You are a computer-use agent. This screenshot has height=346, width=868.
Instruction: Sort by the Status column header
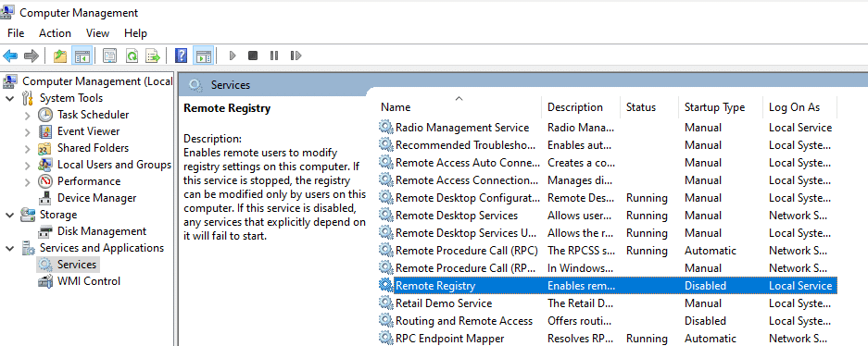point(648,107)
